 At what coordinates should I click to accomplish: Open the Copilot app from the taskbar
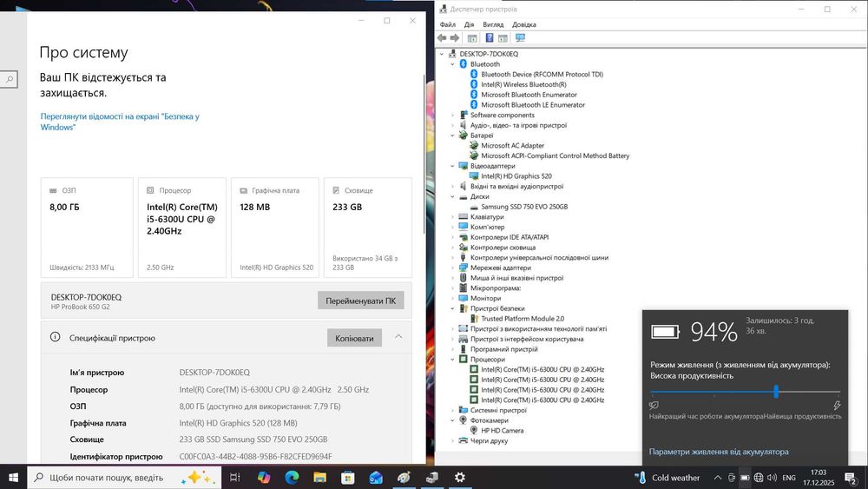(264, 478)
